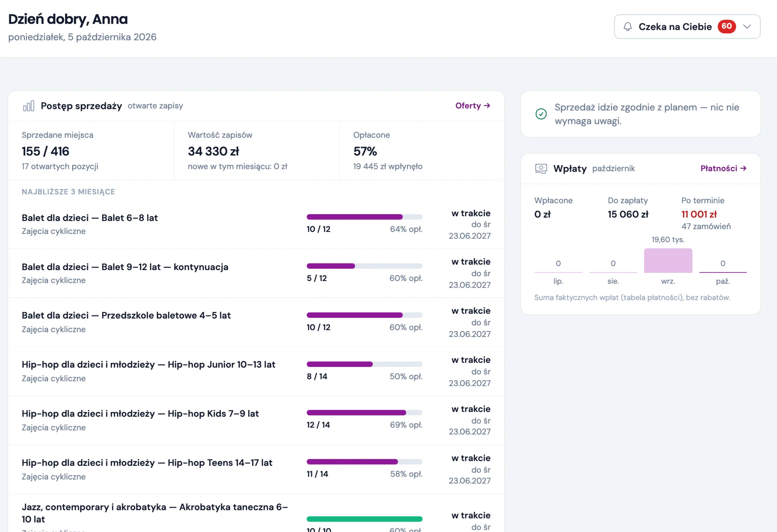Open the Oferty link
Viewport: 777px width, 532px height.
coord(472,106)
